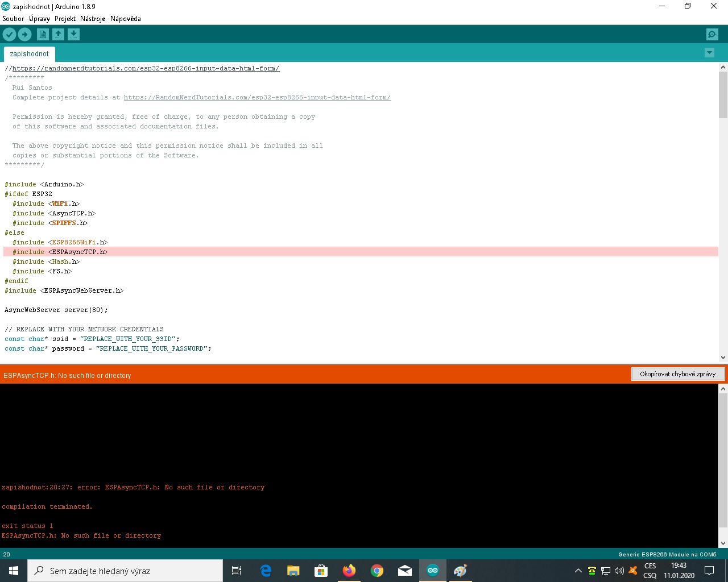Click the password constant declaration line
The width and height of the screenshot is (728, 582).
(x=108, y=348)
